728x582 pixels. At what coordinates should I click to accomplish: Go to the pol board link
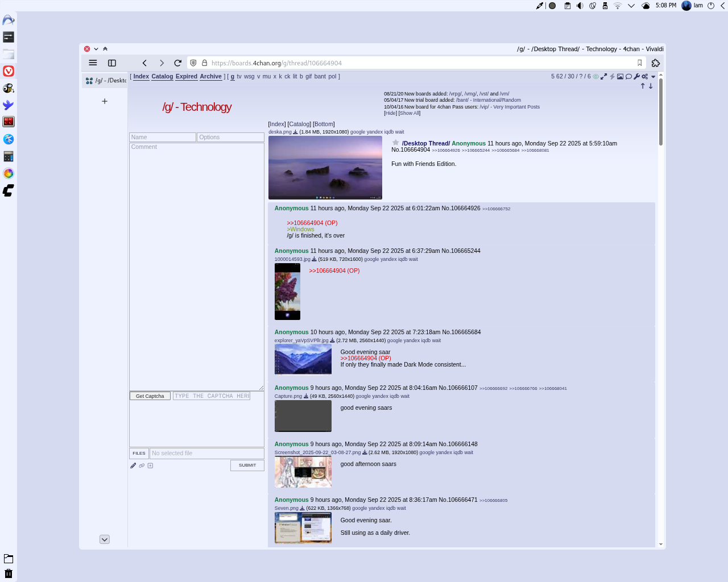tap(332, 76)
